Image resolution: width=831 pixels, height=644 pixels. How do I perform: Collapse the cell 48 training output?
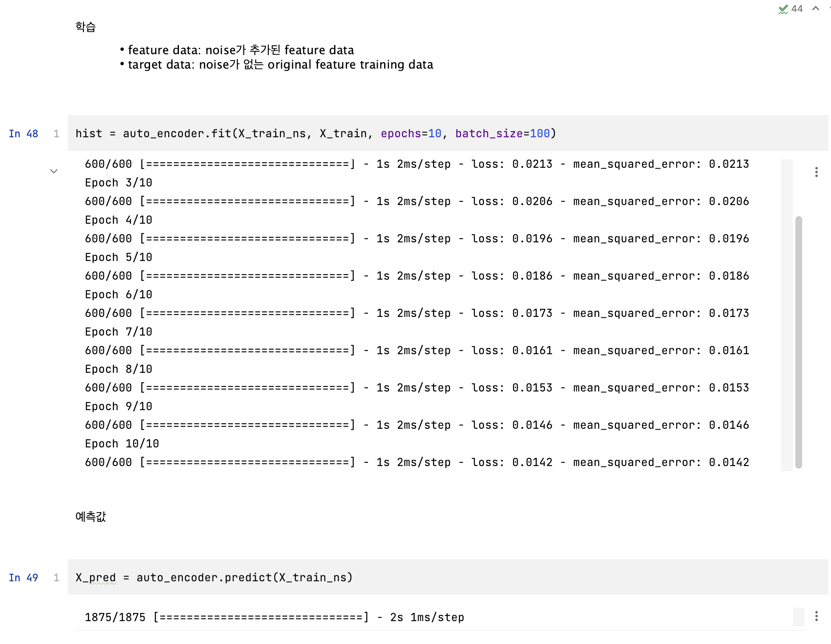click(54, 171)
